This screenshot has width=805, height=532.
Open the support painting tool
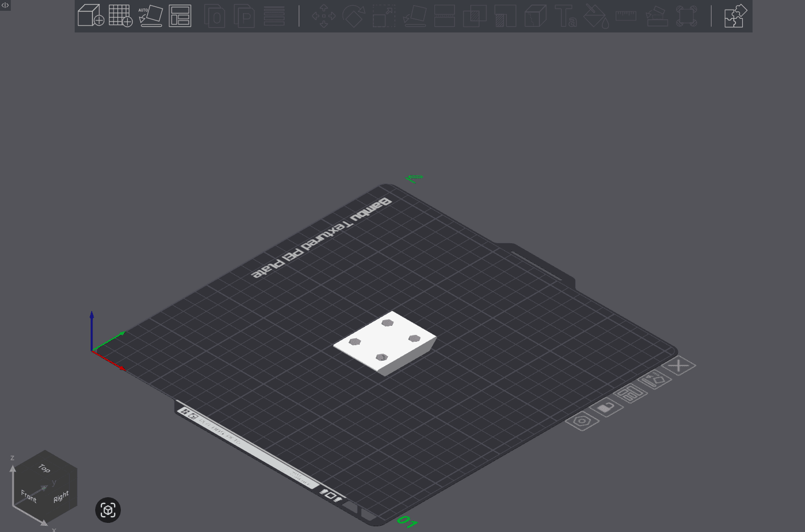click(x=656, y=16)
